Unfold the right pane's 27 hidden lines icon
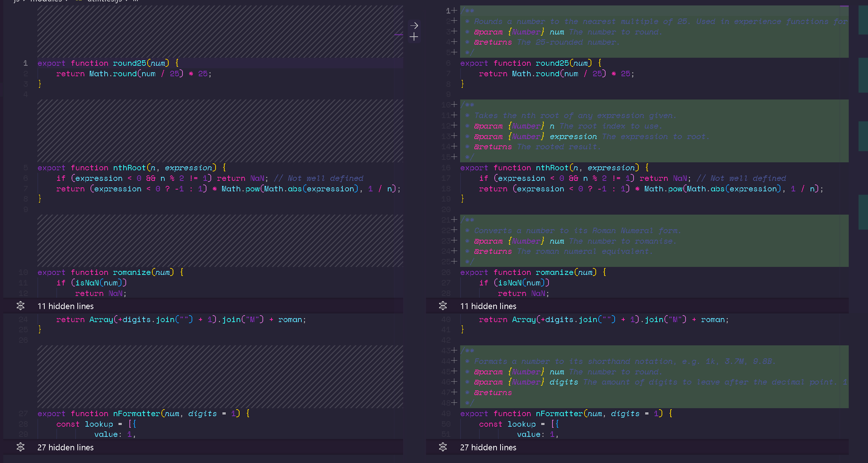 [x=443, y=447]
